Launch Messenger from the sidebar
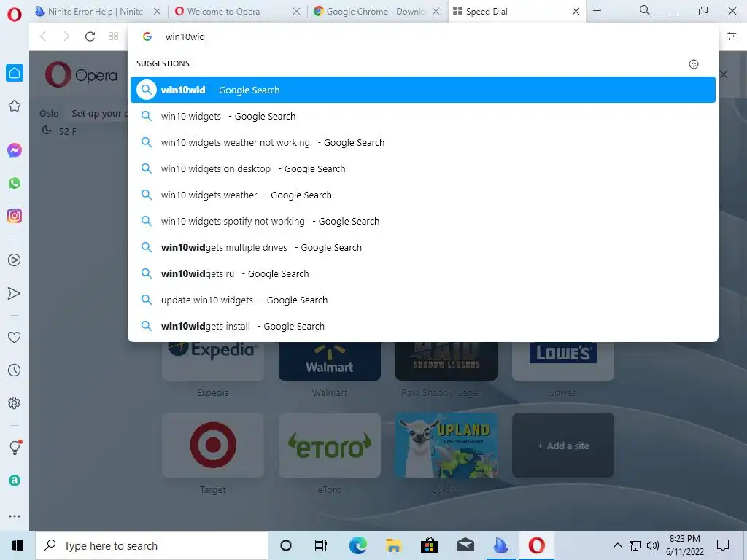747x560 pixels. (x=15, y=150)
